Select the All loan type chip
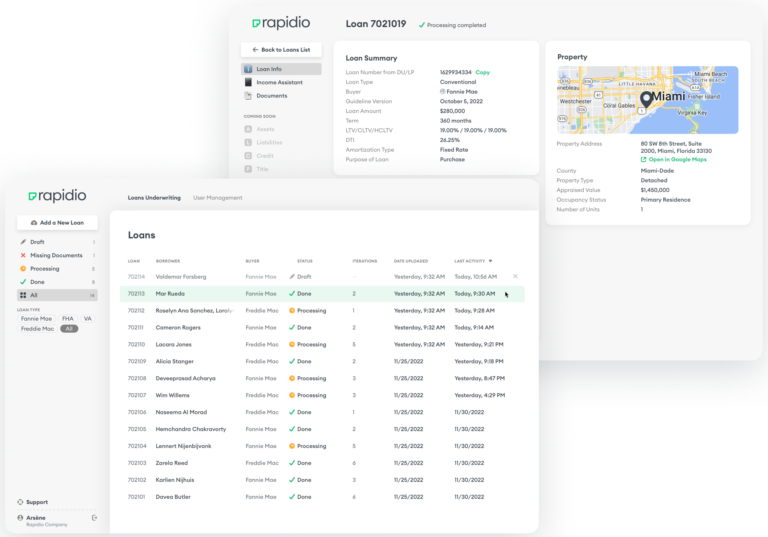 point(69,329)
